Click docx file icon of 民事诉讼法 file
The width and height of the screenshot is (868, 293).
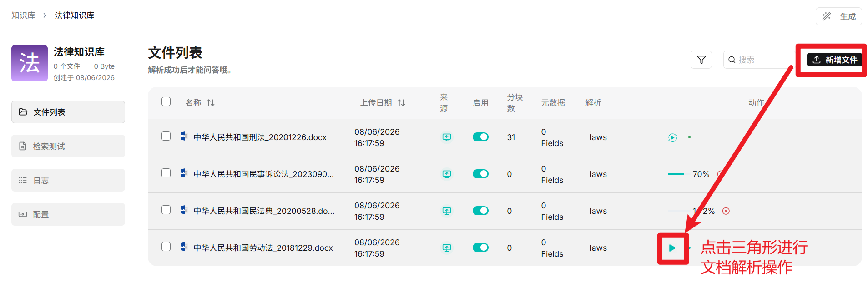pyautogui.click(x=183, y=173)
